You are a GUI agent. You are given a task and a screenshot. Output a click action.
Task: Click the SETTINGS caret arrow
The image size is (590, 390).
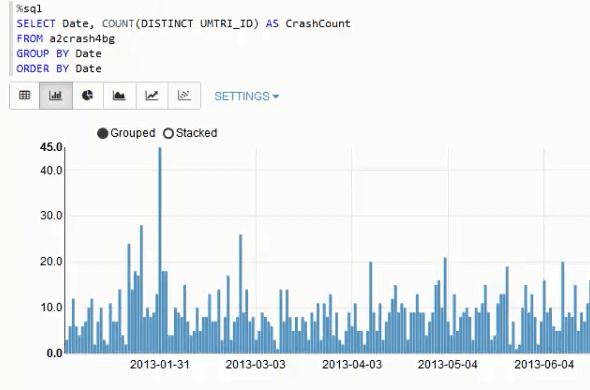(276, 97)
